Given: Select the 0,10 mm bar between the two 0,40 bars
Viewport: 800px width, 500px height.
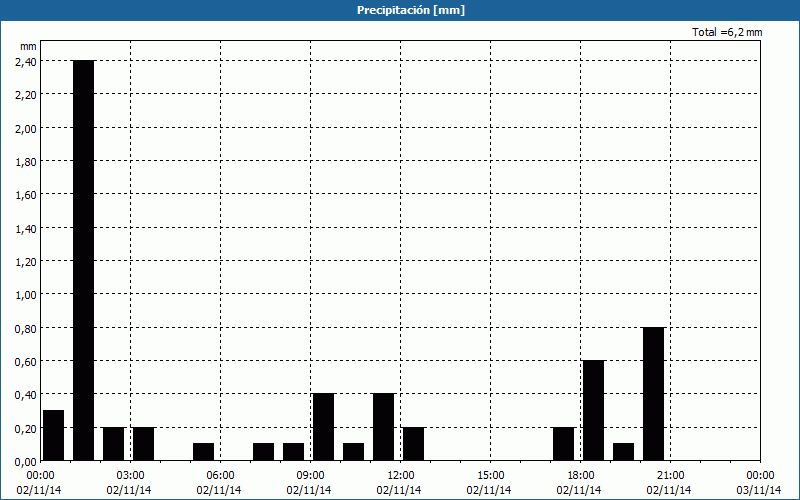Looking at the screenshot, I should [354, 452].
